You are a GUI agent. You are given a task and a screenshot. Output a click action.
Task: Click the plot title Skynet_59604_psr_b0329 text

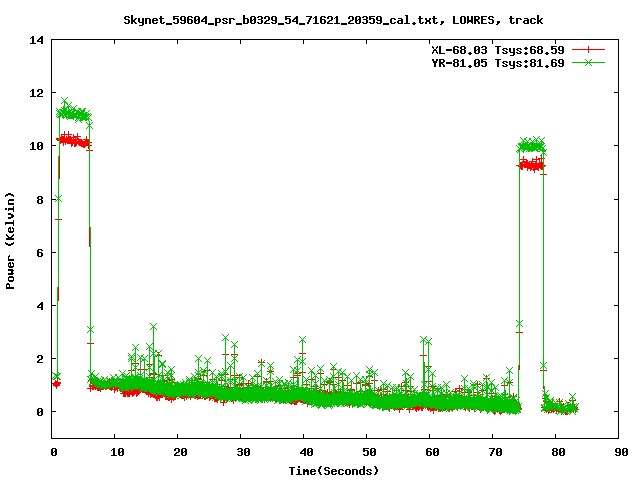[x=333, y=20]
